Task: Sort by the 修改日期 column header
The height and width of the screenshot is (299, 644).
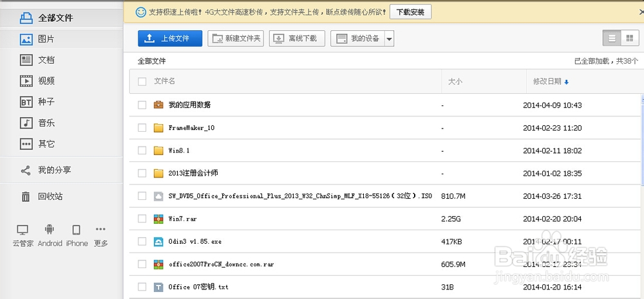Action: (551, 81)
